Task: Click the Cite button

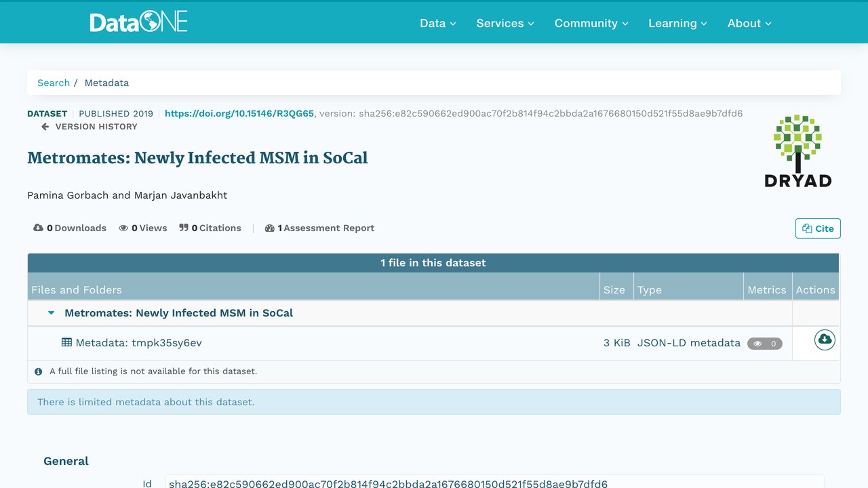Action: 818,228
